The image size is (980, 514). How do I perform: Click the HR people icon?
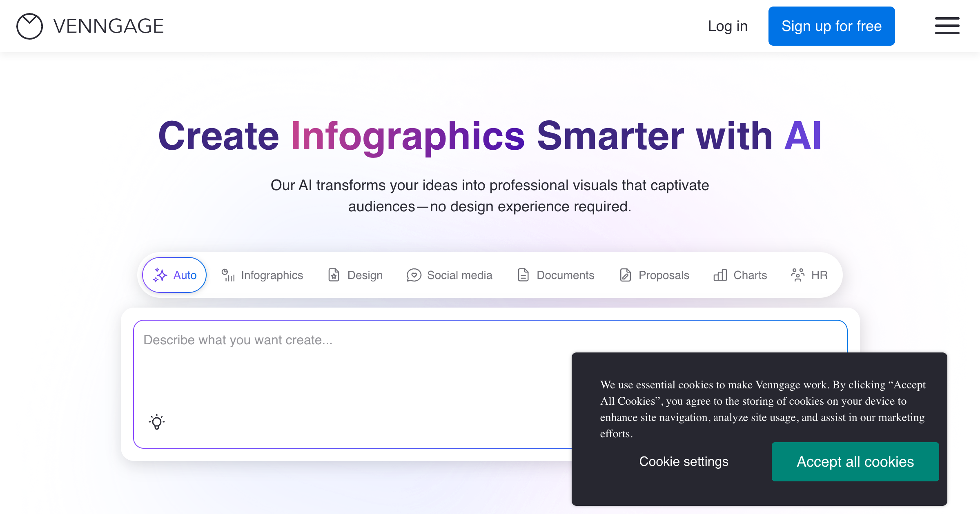[797, 275]
